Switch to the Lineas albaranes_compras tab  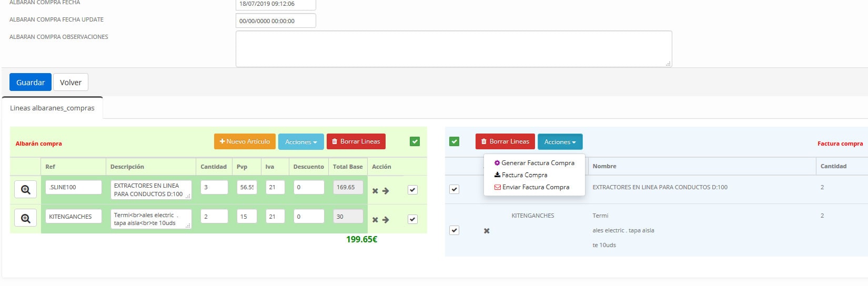52,108
